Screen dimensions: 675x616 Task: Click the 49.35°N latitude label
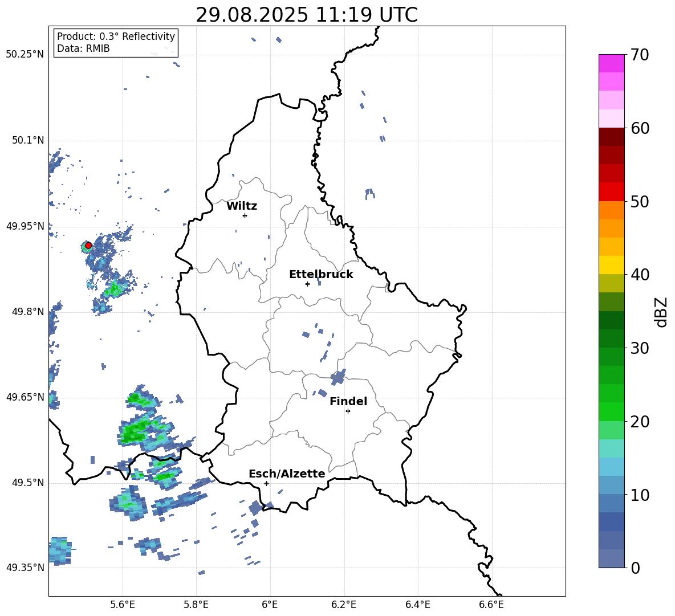coord(25,568)
